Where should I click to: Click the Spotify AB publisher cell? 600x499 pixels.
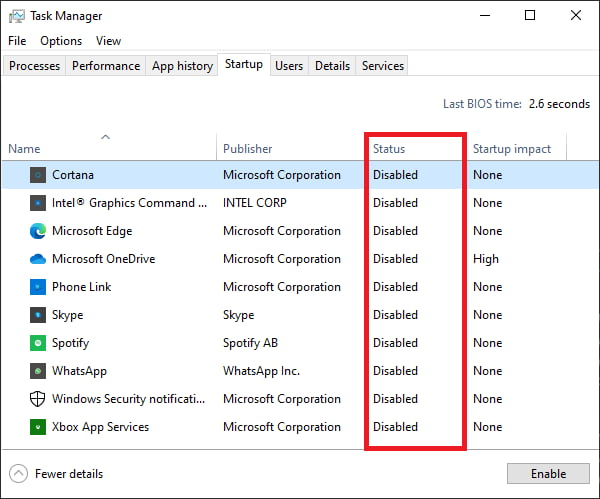(250, 343)
